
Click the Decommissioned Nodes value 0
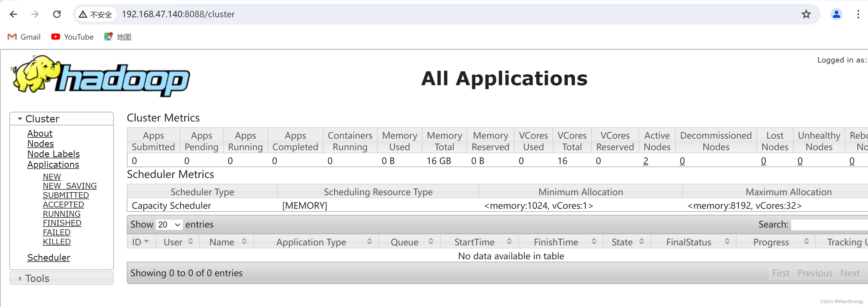(682, 161)
